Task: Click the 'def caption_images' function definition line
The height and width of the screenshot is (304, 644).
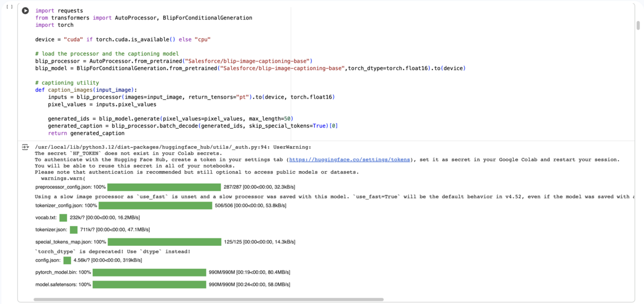Action: point(86,90)
